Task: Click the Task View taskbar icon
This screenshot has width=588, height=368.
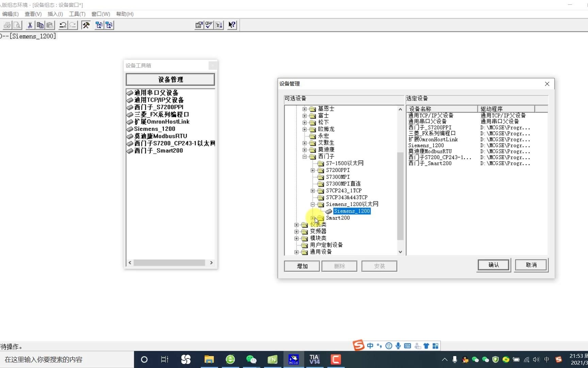Action: click(x=165, y=359)
